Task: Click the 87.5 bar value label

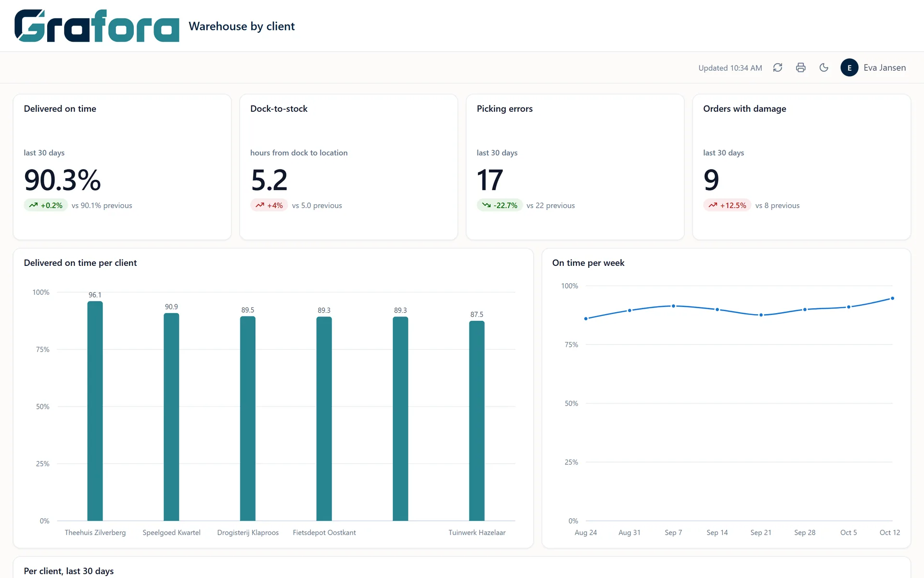Action: pyautogui.click(x=477, y=315)
